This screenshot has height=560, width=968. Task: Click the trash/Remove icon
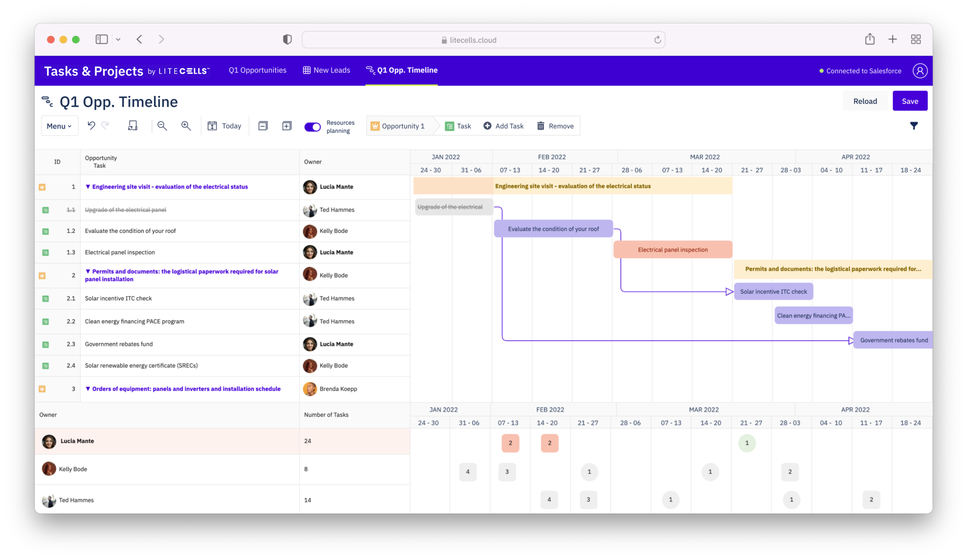pyautogui.click(x=541, y=126)
